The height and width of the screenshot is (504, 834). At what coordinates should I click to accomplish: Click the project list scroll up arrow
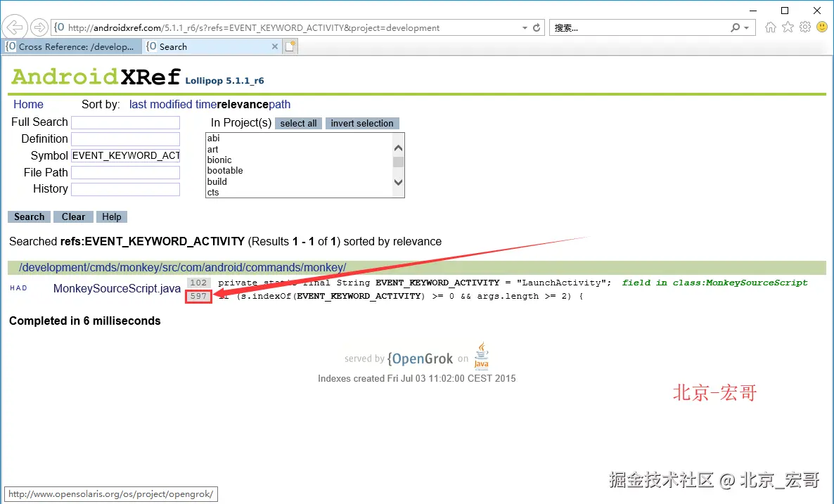coord(399,148)
